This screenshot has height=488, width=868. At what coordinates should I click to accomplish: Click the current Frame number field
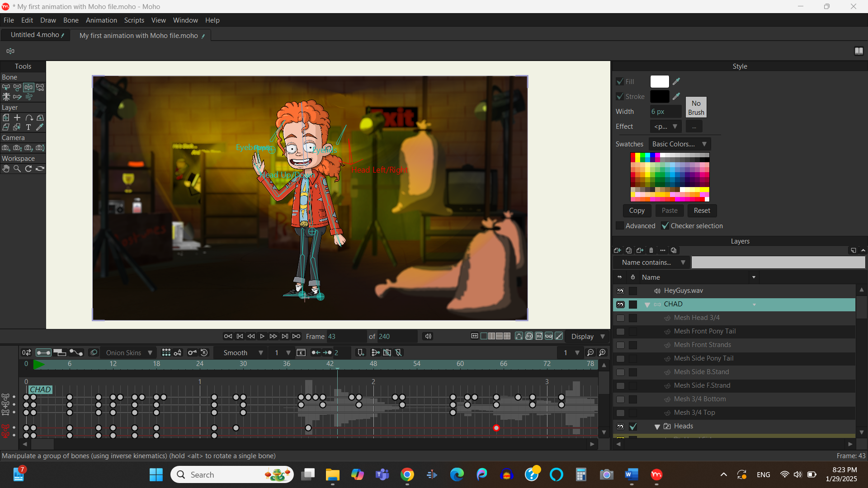coord(346,336)
